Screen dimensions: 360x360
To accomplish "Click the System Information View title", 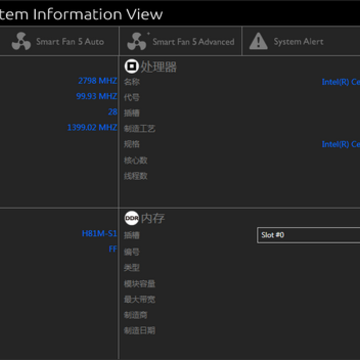I will point(81,14).
